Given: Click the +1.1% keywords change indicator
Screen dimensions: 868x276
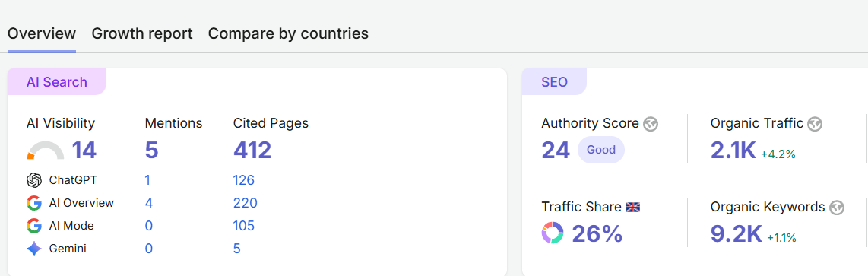Looking at the screenshot, I should (781, 238).
